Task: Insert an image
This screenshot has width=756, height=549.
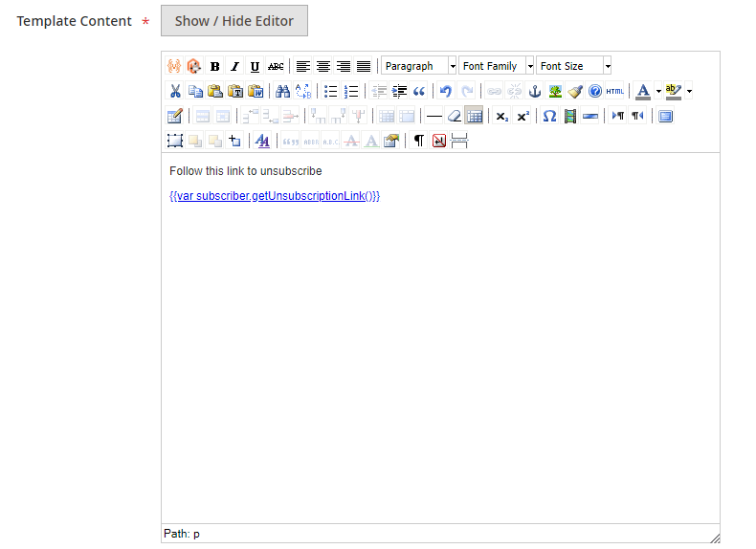Action: click(x=555, y=91)
